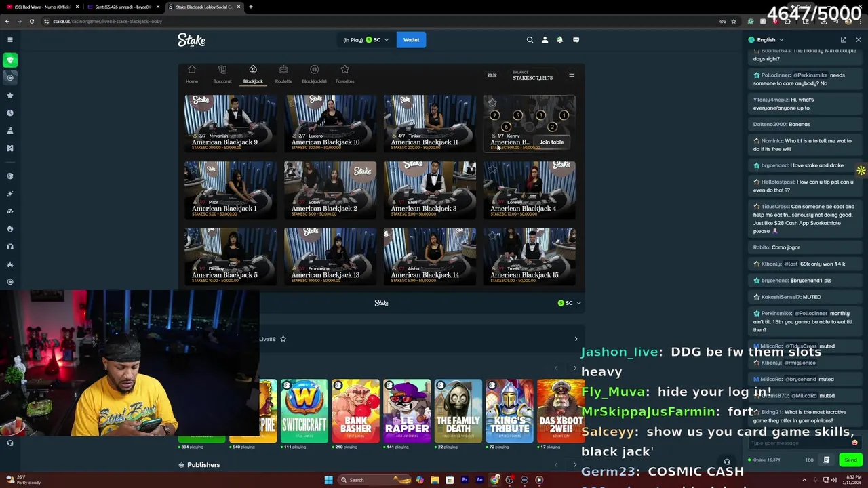Select seat 7 on hovered table
The width and height of the screenshot is (868, 488).
tap(494, 115)
